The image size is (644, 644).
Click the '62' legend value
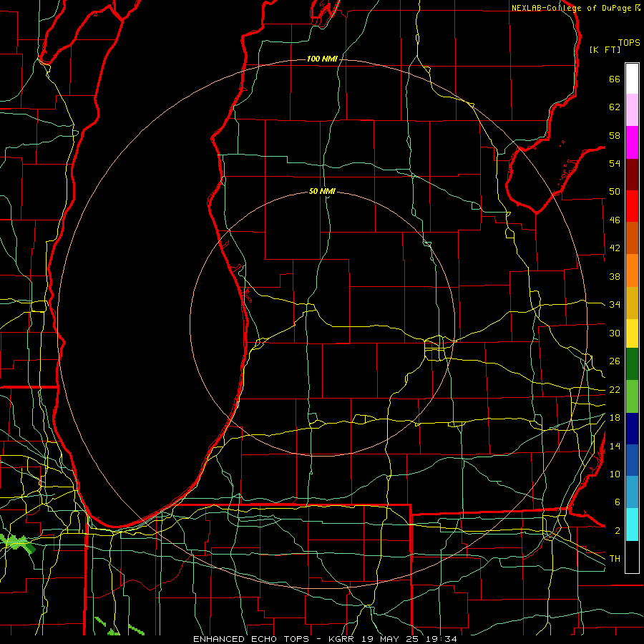(615, 107)
